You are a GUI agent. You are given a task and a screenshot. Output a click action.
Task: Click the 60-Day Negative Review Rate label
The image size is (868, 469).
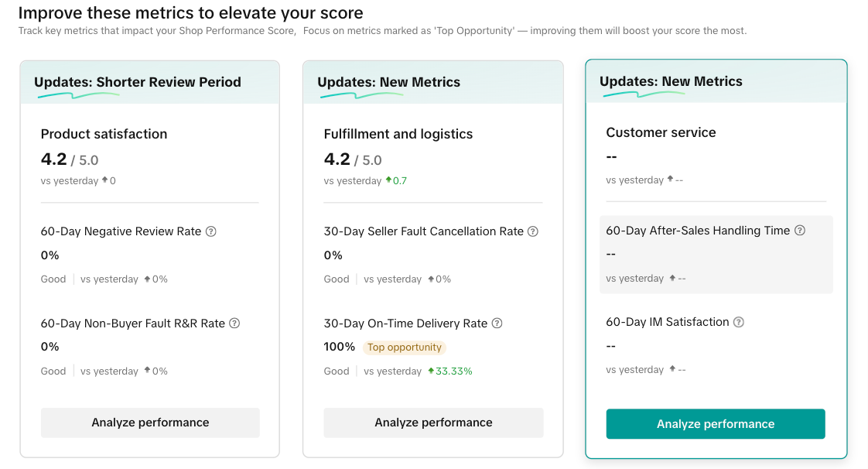tap(121, 231)
